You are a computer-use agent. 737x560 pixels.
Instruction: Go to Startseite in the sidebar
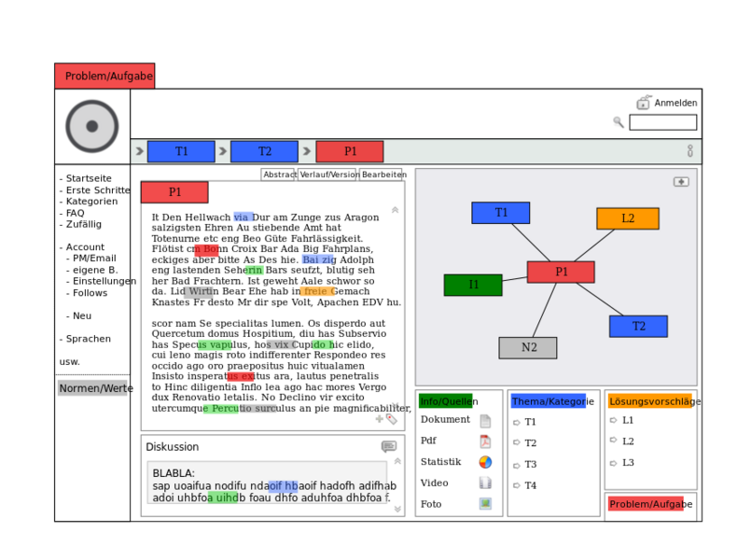point(89,178)
